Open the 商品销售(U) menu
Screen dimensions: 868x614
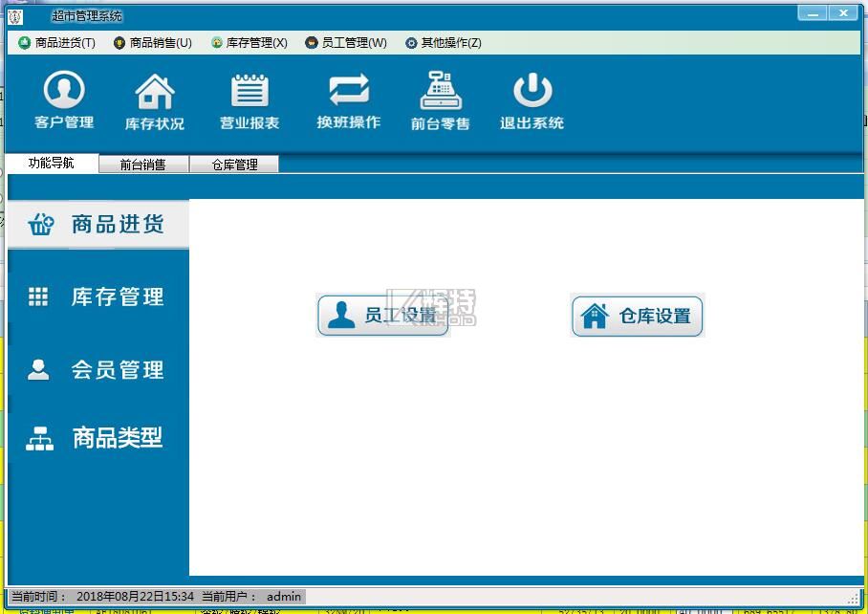tap(153, 43)
